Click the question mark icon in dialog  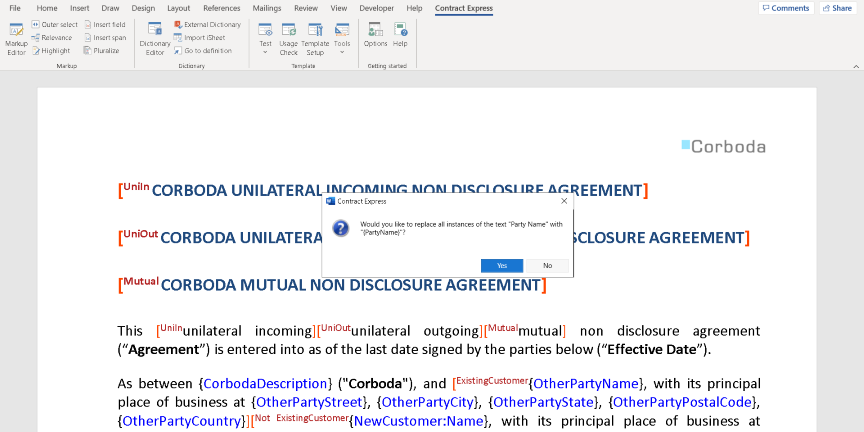coord(341,228)
